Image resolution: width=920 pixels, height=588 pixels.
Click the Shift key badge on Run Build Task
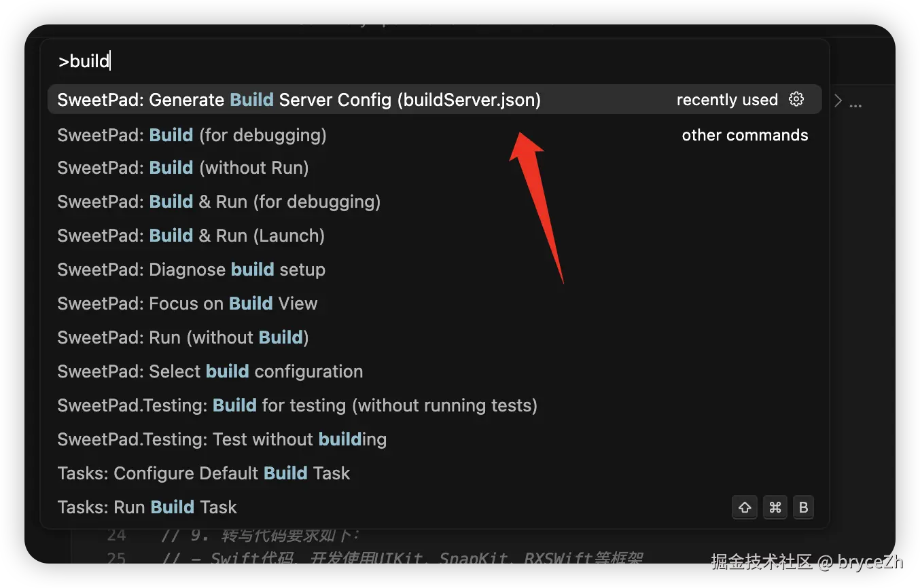pos(745,507)
